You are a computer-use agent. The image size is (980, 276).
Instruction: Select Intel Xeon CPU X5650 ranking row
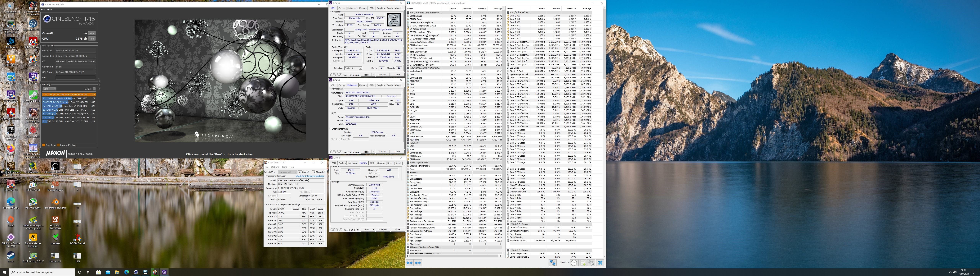click(x=69, y=98)
